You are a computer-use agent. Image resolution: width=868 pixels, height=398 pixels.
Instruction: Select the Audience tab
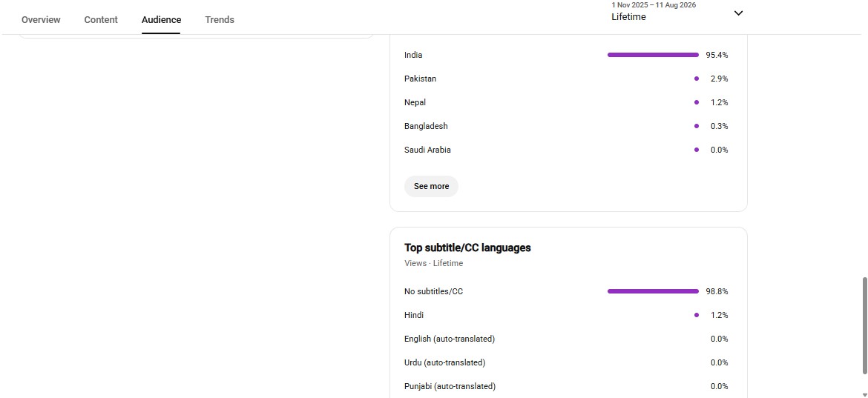(161, 20)
